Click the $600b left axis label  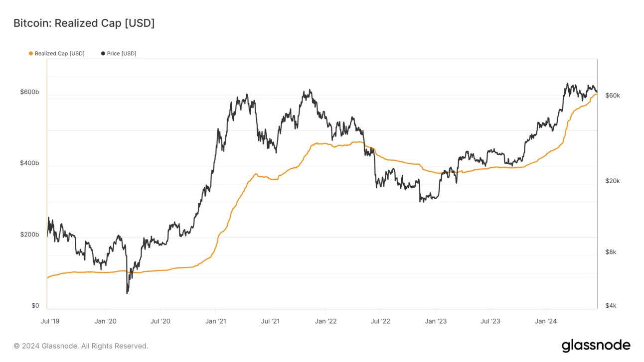tap(29, 92)
